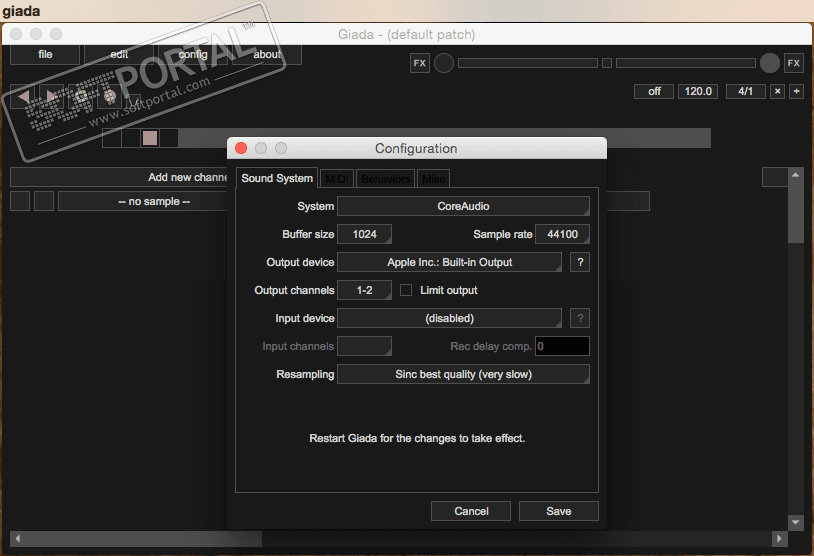814x556 pixels.
Task: Switch to the MIDI tab
Action: coord(336,179)
